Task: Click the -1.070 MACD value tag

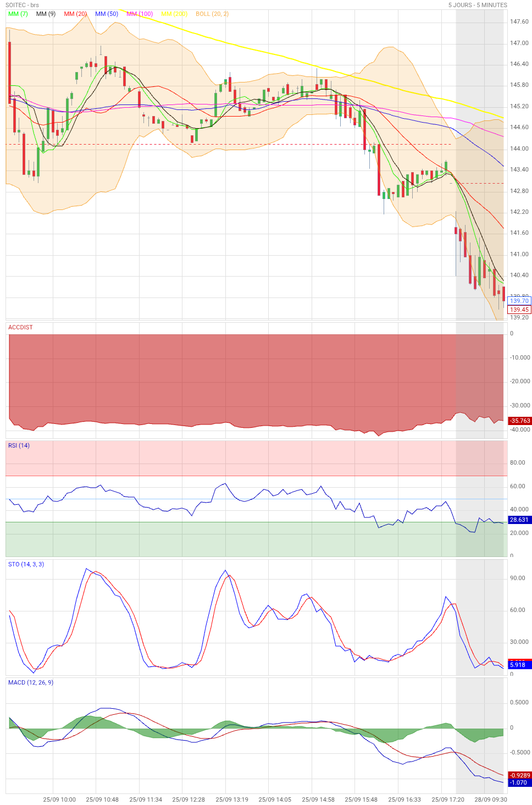Action: [x=519, y=782]
